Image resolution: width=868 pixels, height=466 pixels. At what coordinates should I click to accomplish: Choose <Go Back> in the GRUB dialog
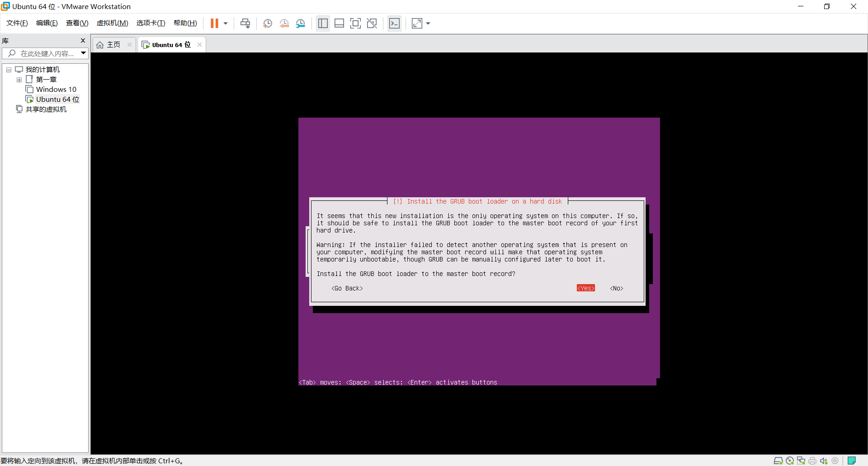click(347, 288)
